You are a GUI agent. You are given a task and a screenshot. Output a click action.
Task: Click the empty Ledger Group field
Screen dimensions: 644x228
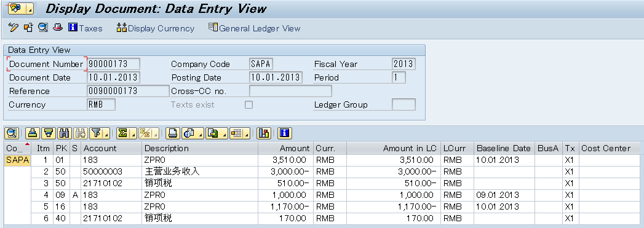click(403, 104)
